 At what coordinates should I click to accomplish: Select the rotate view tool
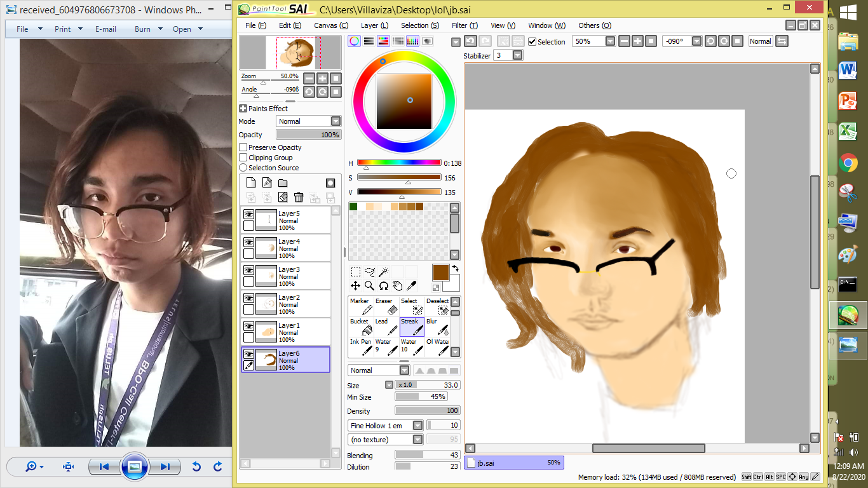[x=384, y=286]
